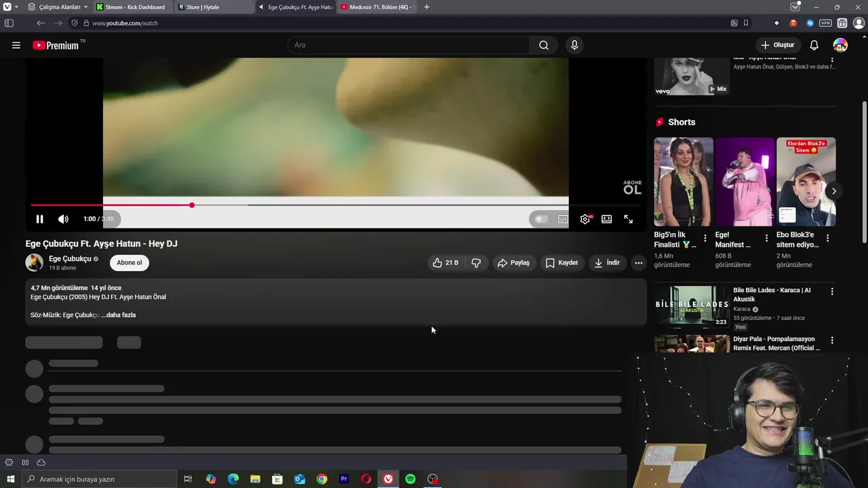This screenshot has width=868, height=488.
Task: Switch to Store | Hytale tab
Action: (x=213, y=7)
